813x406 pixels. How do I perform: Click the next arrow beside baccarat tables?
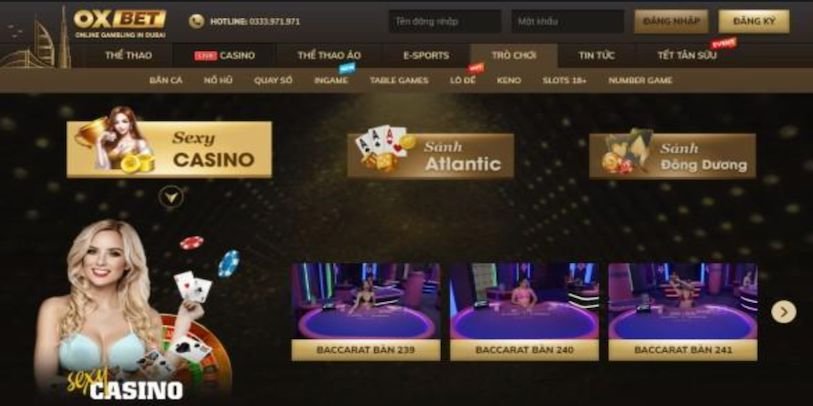click(x=783, y=312)
